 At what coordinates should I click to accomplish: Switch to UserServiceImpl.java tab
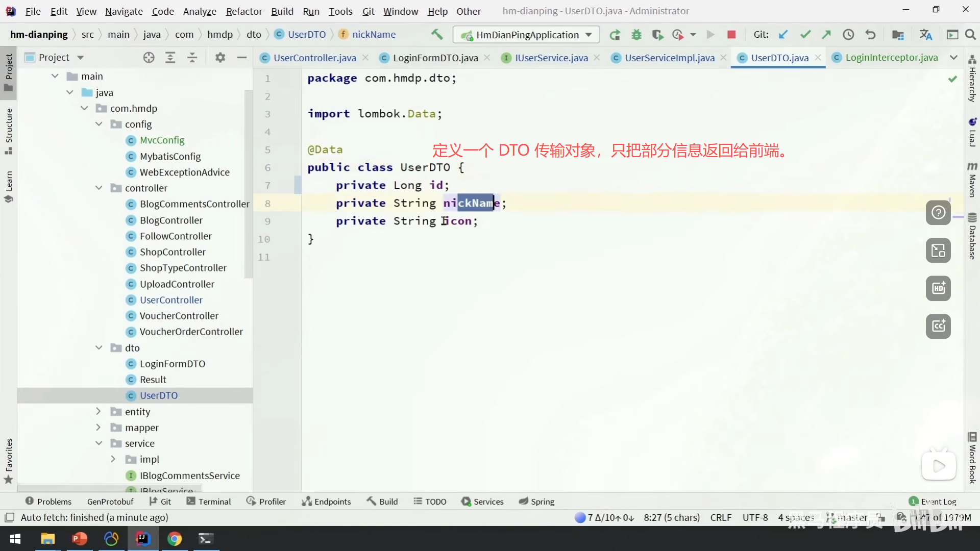click(669, 58)
